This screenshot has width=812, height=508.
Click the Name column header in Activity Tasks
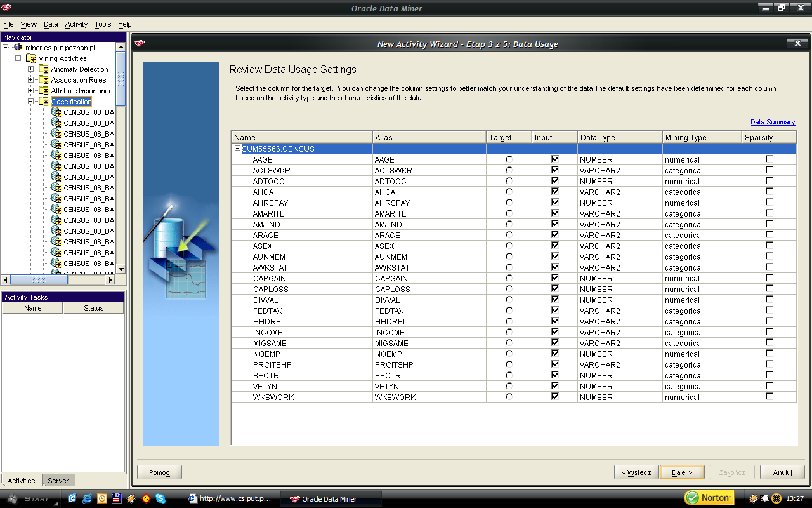[32, 308]
